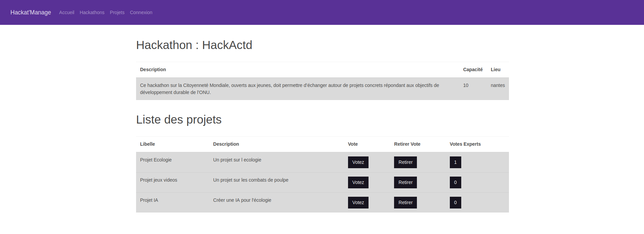Screen dimensions: 644x234
Task: Open the Projets navigation link
Action: click(x=117, y=12)
